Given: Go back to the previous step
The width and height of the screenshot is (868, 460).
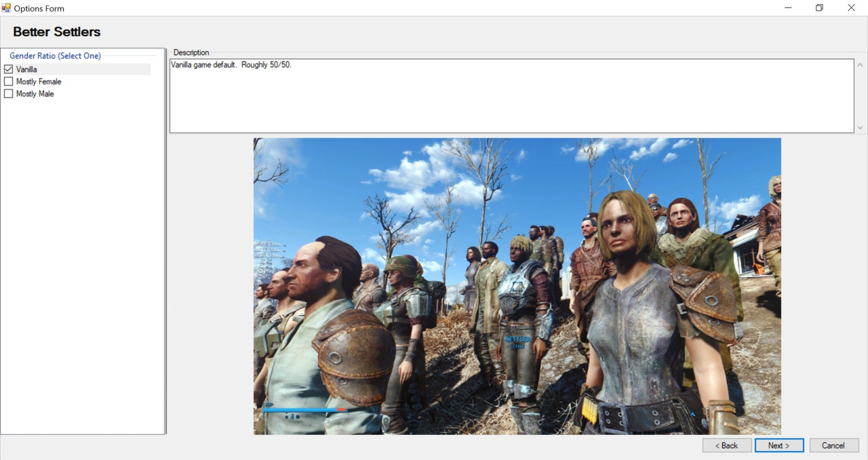Looking at the screenshot, I should [727, 445].
